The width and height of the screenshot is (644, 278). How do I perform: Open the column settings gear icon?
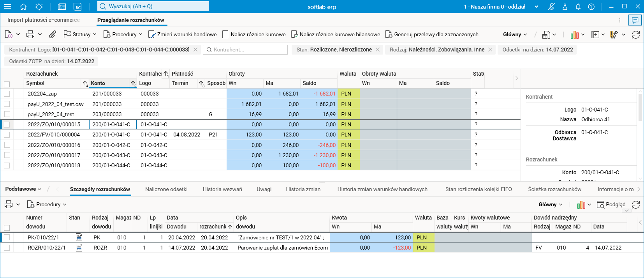tap(614, 35)
